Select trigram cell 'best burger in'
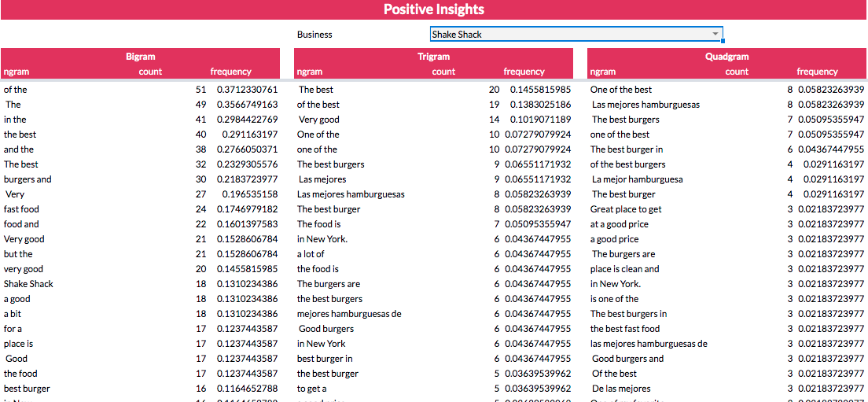Viewport: 868px width, 402px height. [x=325, y=359]
